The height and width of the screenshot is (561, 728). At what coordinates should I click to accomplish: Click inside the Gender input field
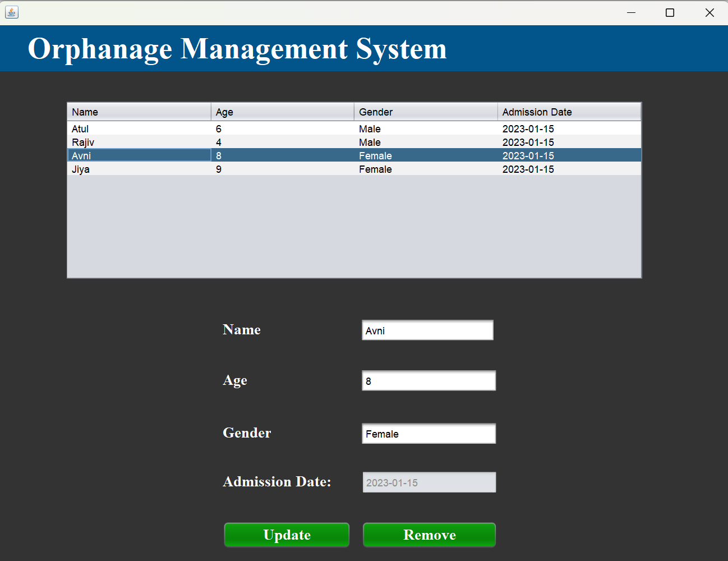[x=428, y=433]
